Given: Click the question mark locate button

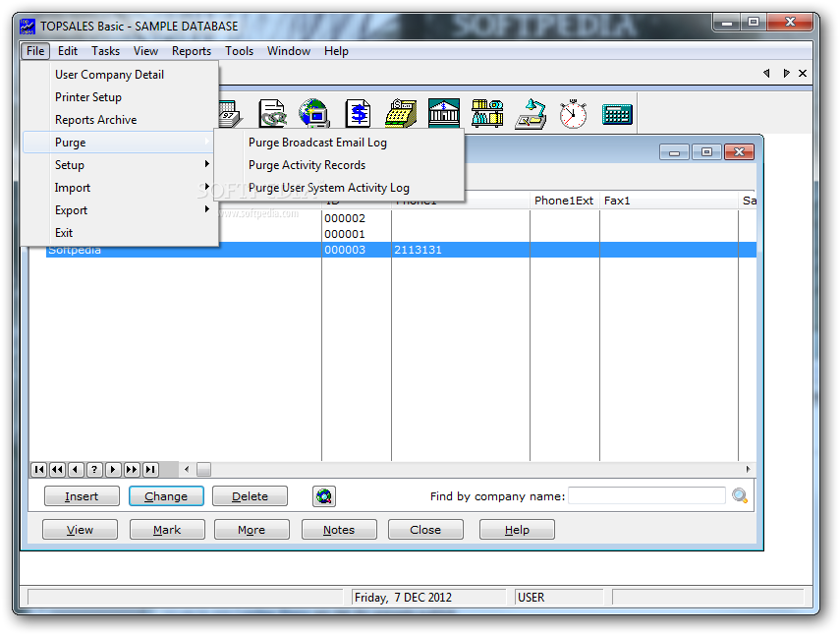Looking at the screenshot, I should pyautogui.click(x=94, y=470).
